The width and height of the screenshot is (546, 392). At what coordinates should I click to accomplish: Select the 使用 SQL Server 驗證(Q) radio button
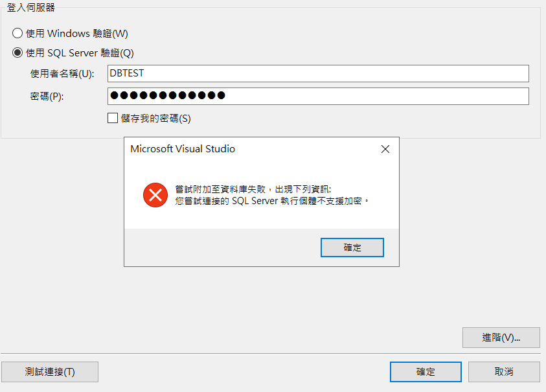point(17,52)
